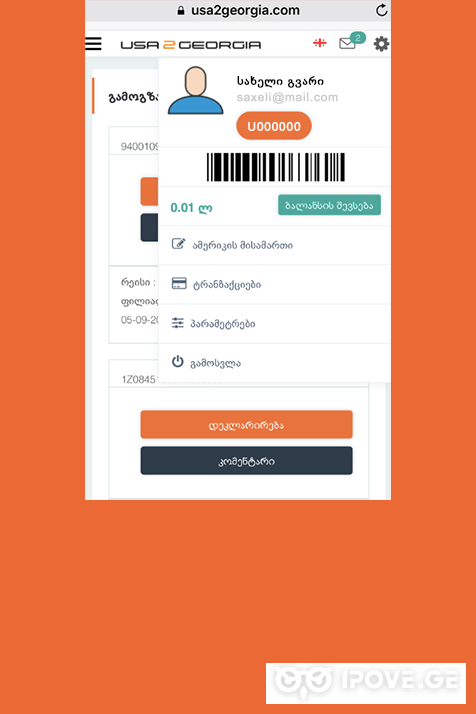Screen dimensions: 476x714
Task: Click the ბალანსის შევსება button
Action: 329,205
